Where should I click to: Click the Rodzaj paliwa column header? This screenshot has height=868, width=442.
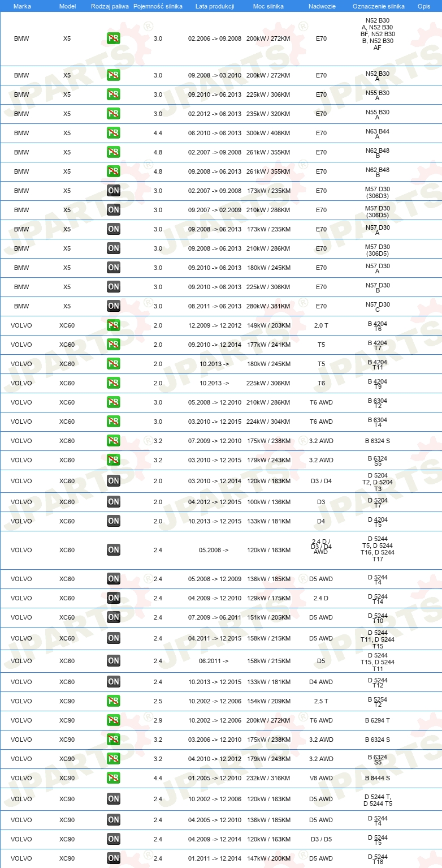(110, 6)
